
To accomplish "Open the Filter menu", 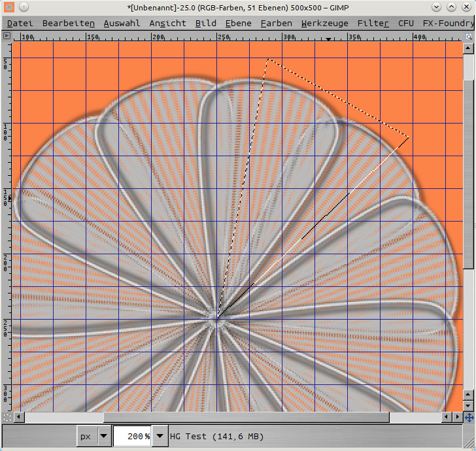I will point(373,23).
